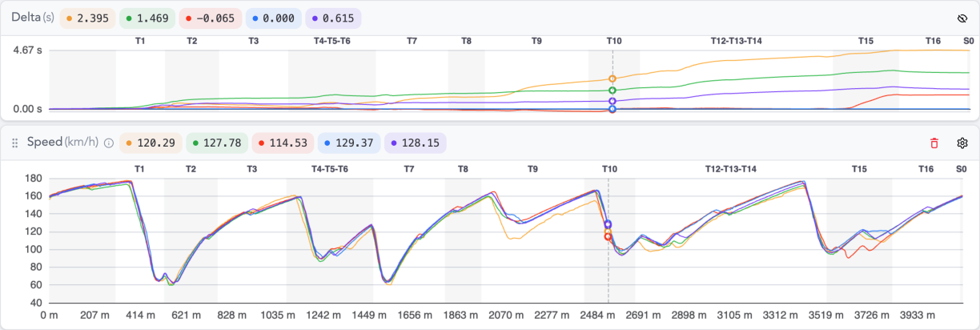This screenshot has height=330, width=980.
Task: Select T16 turn label in Speed chart
Action: [926, 169]
